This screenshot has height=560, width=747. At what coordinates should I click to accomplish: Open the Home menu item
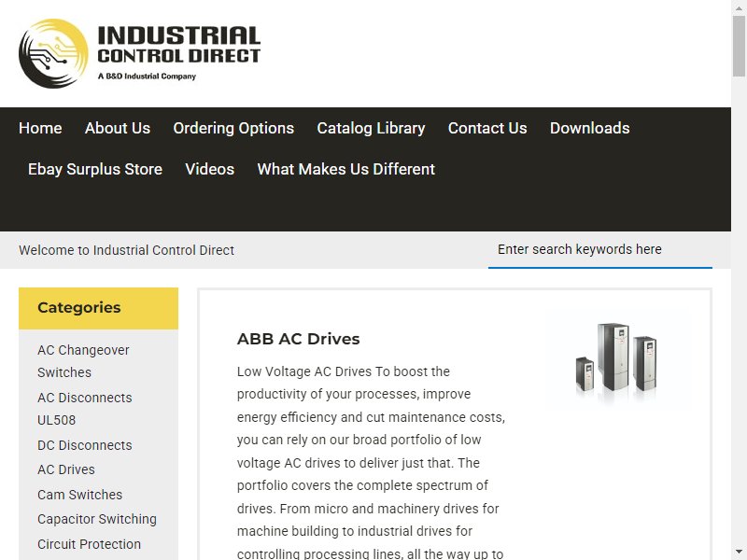coord(40,128)
